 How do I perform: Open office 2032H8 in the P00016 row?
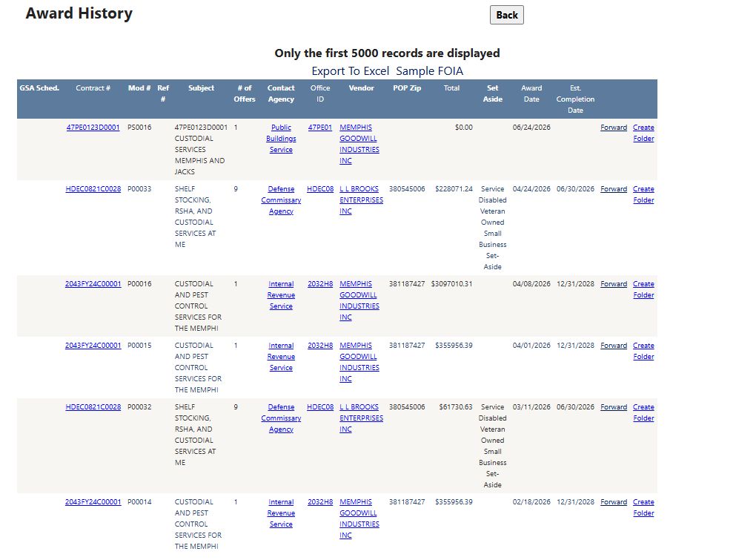(x=320, y=284)
